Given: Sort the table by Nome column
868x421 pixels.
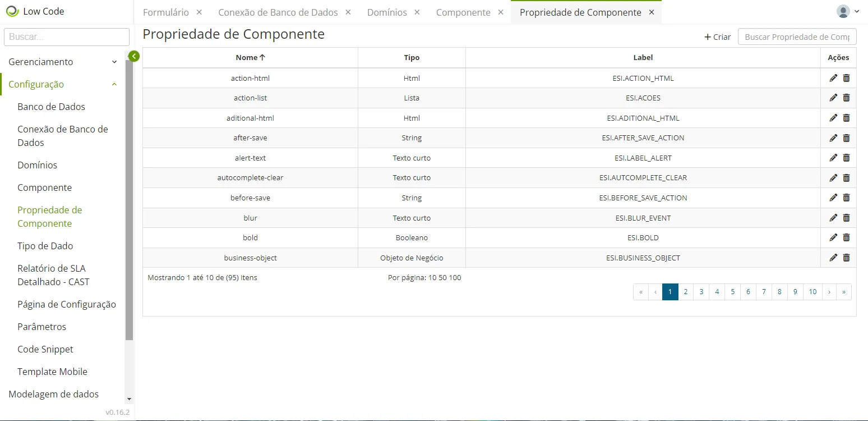Looking at the screenshot, I should tap(250, 57).
